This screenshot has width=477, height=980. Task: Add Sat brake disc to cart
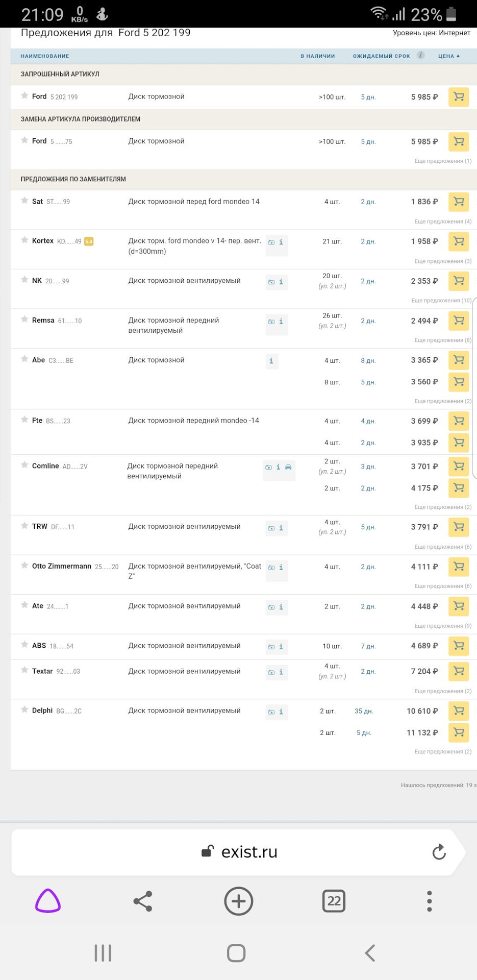click(458, 202)
